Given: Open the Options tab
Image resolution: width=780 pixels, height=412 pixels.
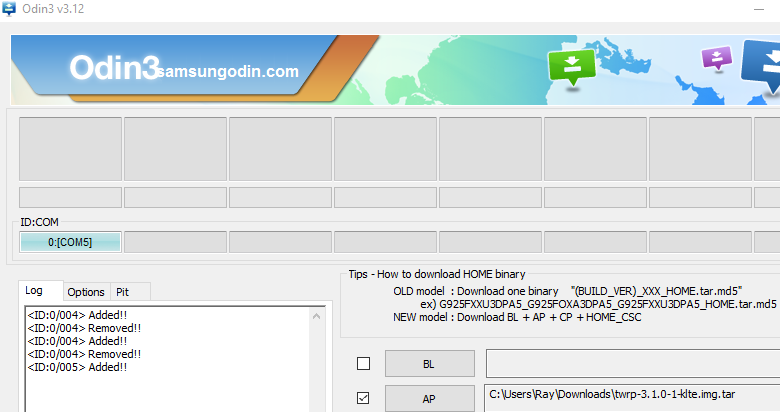Looking at the screenshot, I should click(x=86, y=292).
